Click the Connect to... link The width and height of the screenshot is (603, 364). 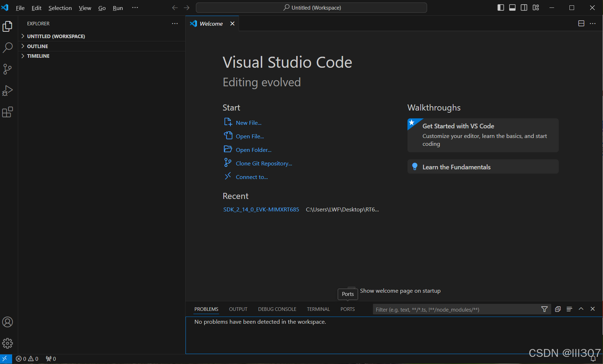(x=252, y=177)
